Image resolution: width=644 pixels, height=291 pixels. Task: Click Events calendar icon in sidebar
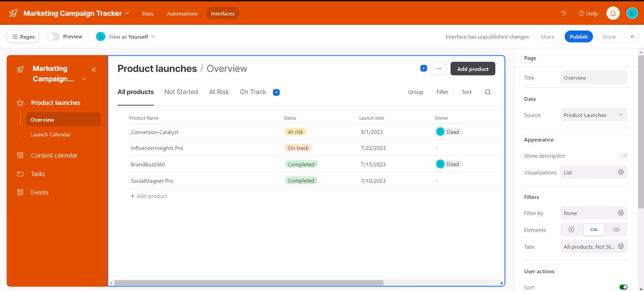20,192
